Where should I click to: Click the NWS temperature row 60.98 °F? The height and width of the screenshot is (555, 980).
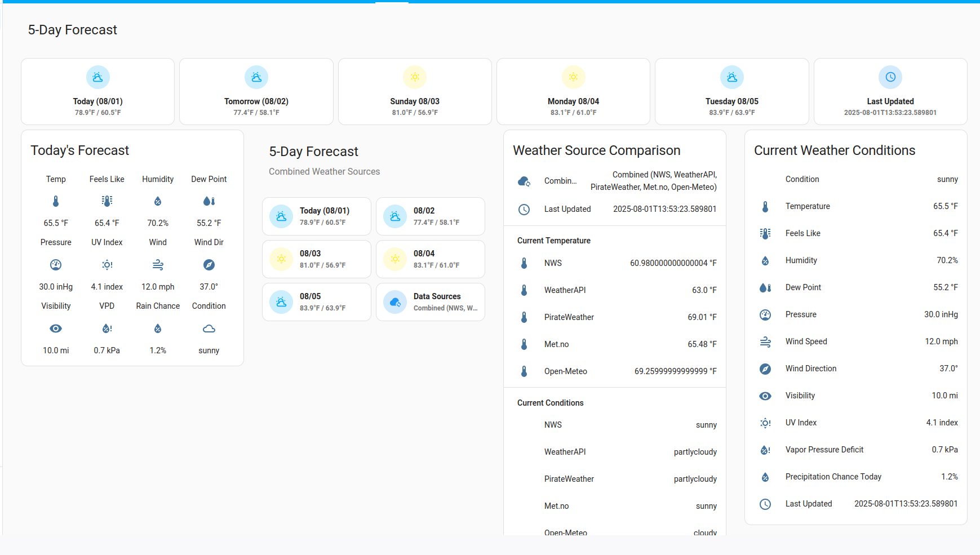(x=615, y=263)
